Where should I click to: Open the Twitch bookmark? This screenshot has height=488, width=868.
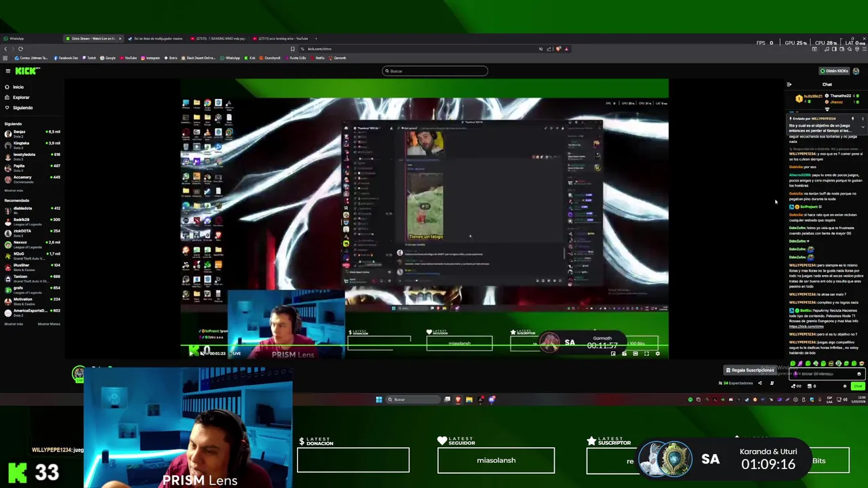pyautogui.click(x=89, y=58)
